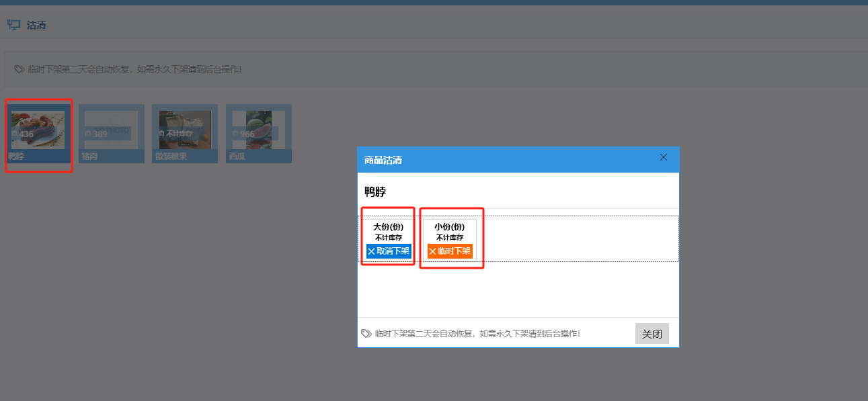Click the 沽清 page heading text

36,26
